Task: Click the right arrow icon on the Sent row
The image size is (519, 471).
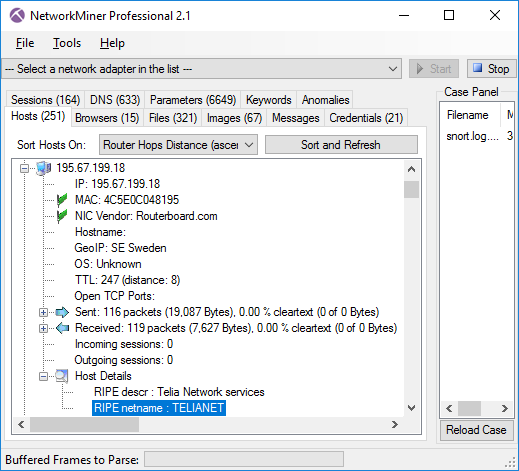Action: pyautogui.click(x=62, y=312)
